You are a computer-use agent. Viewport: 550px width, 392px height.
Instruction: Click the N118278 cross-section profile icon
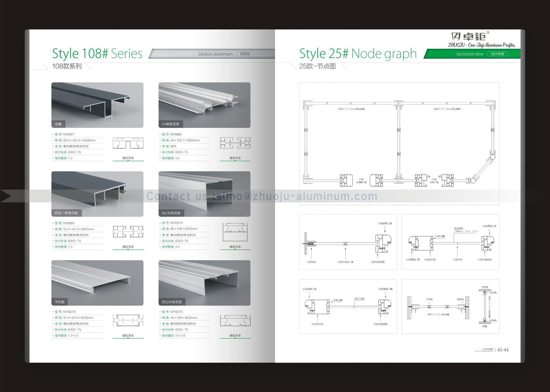pyautogui.click(x=128, y=320)
